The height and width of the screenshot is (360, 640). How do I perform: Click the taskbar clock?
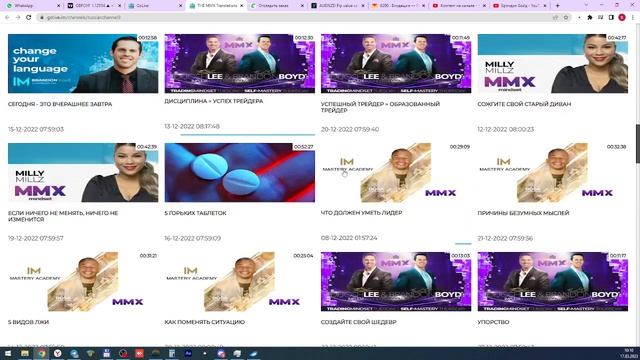point(629,353)
